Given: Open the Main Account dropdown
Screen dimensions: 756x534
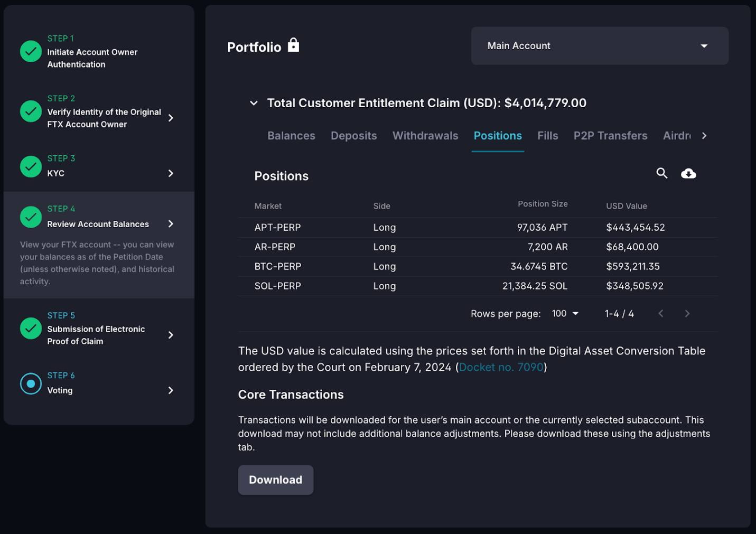Looking at the screenshot, I should [x=599, y=46].
